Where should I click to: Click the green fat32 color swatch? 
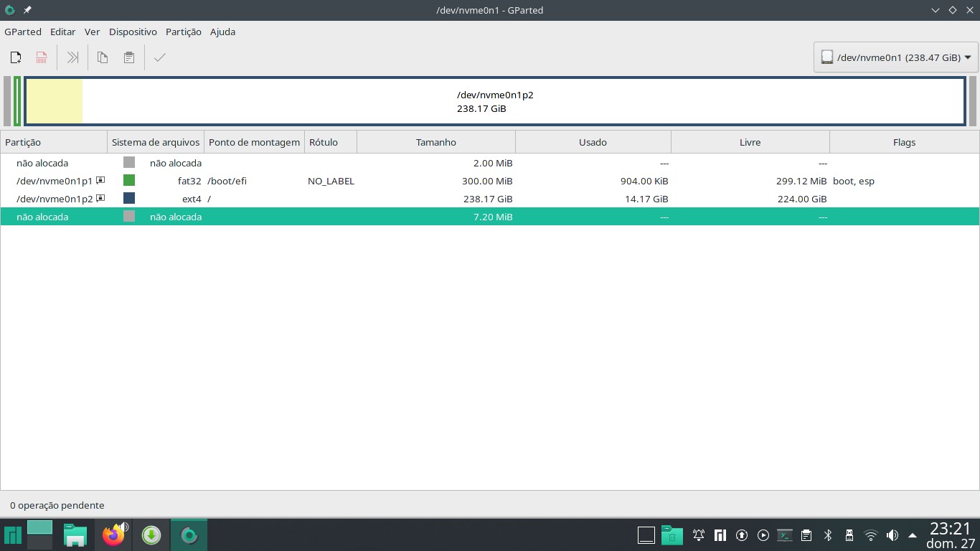(x=129, y=180)
